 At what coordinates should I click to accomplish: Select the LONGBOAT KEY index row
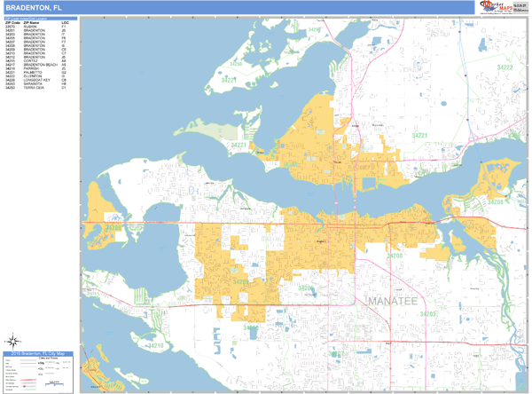35,80
